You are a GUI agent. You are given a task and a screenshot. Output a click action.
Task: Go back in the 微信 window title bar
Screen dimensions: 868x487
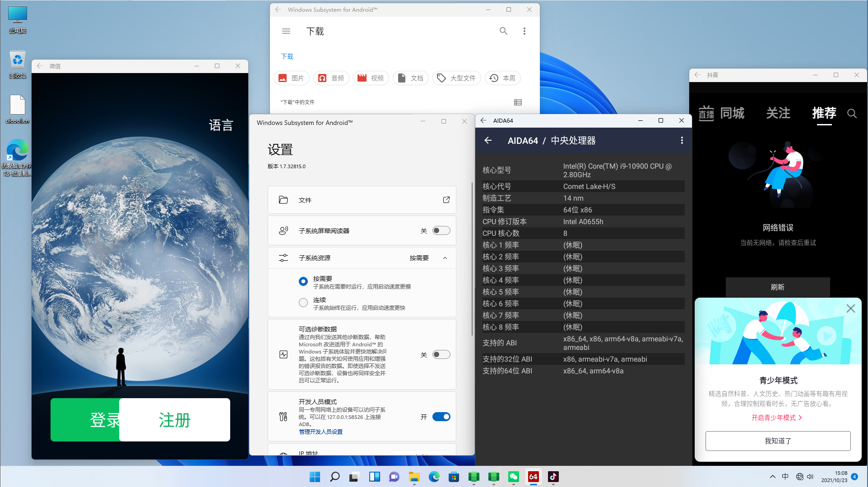[x=40, y=66]
